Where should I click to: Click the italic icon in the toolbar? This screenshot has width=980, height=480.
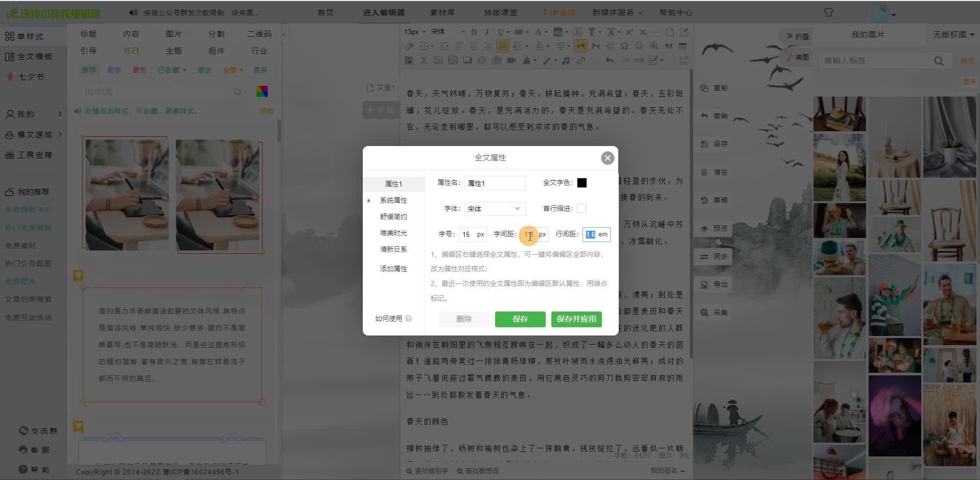click(487, 32)
